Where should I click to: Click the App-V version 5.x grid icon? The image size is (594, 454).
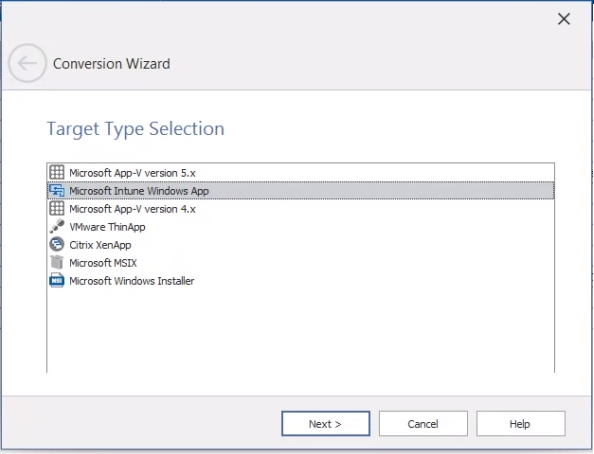point(57,172)
